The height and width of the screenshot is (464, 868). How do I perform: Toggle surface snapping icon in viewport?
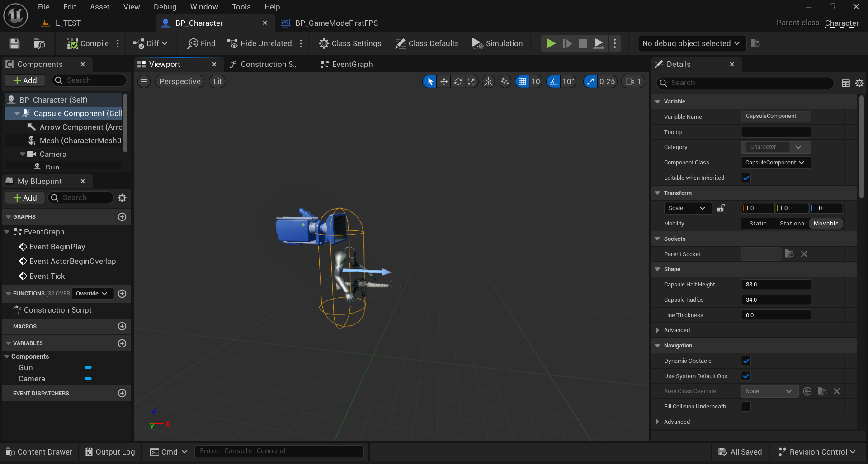[505, 81]
